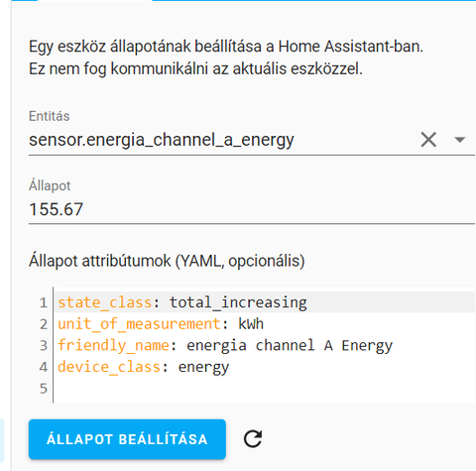Clear the entity field with the X icon
The height and width of the screenshot is (471, 476).
pos(428,140)
